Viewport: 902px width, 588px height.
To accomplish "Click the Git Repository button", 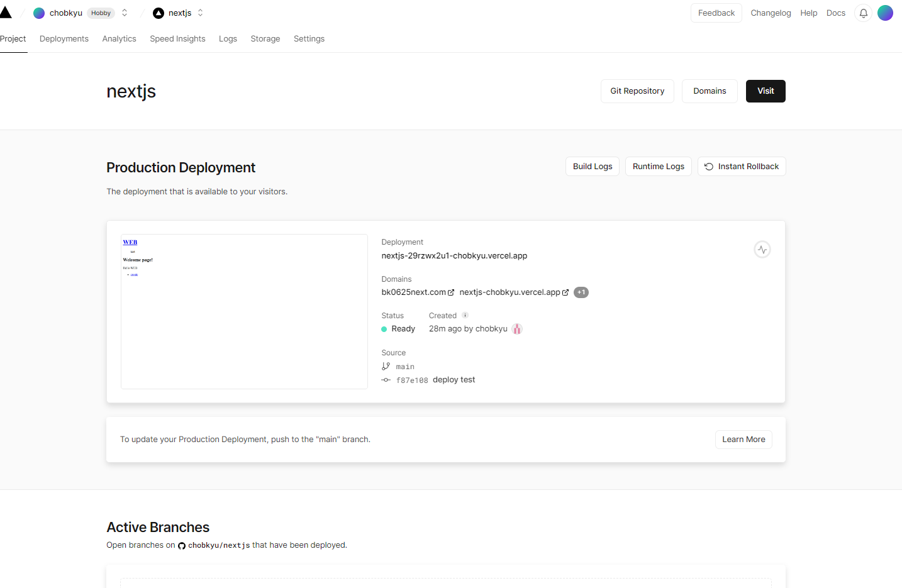I will [637, 91].
